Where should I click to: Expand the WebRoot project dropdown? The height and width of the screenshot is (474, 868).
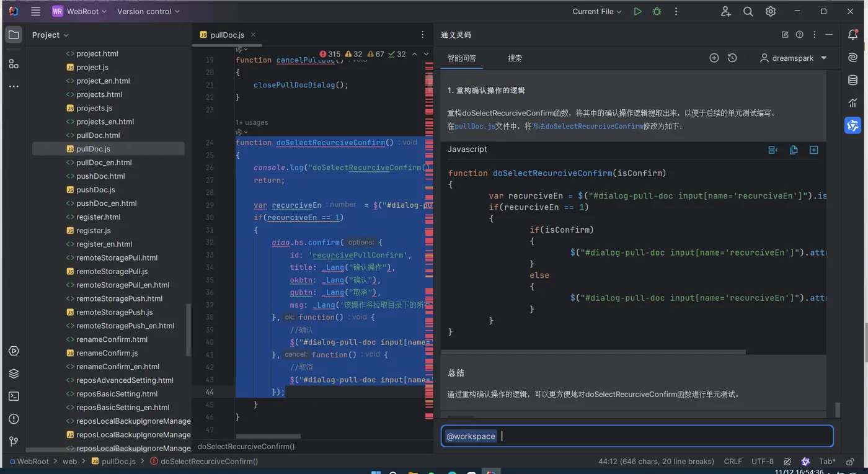79,11
